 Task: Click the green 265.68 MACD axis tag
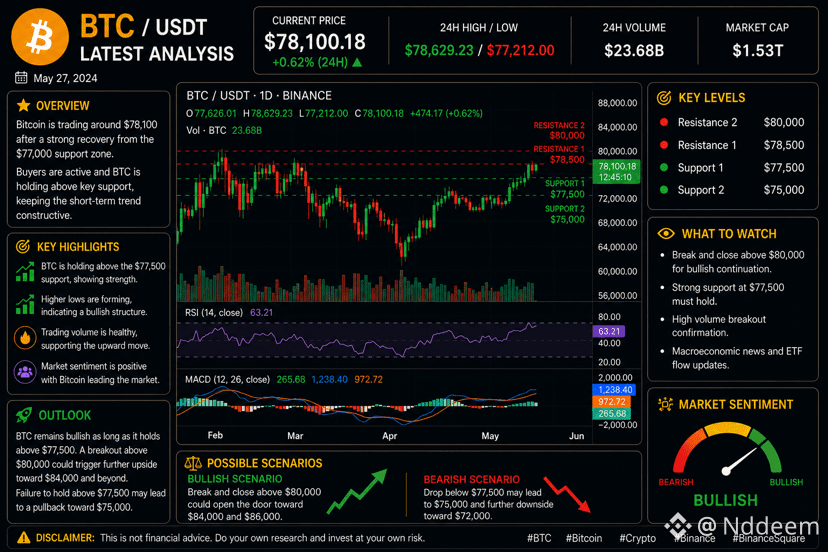tap(611, 414)
